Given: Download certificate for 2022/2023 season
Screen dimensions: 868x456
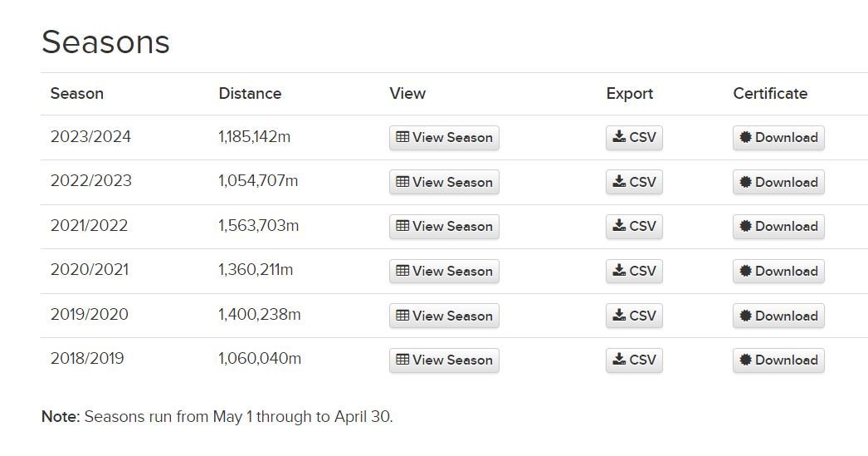Looking at the screenshot, I should [x=778, y=183].
